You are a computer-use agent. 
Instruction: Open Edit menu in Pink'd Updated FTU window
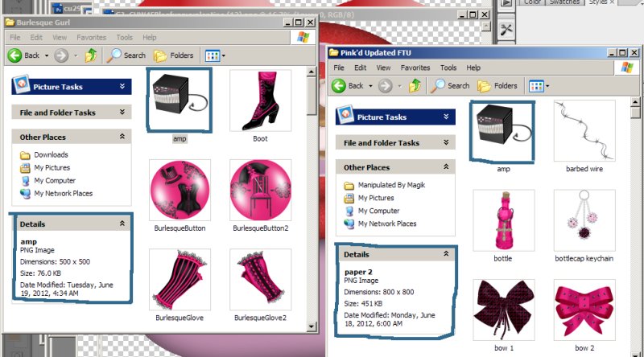[x=360, y=68]
